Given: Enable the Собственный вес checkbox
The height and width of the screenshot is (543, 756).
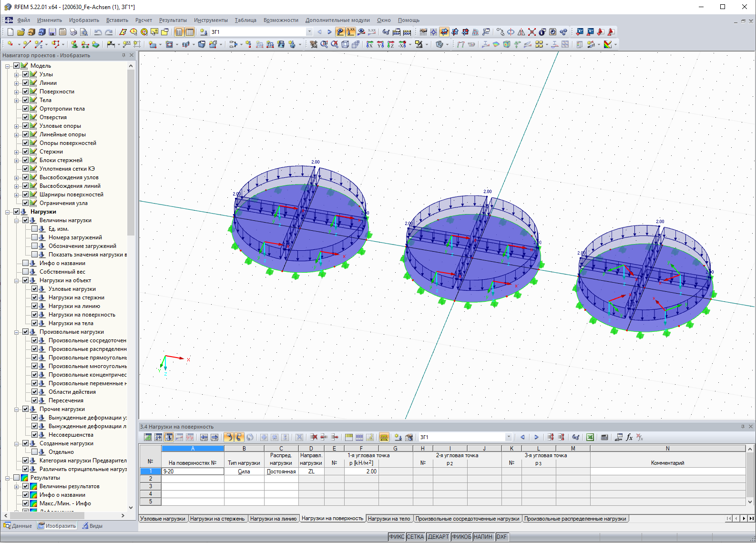Looking at the screenshot, I should click(x=25, y=272).
